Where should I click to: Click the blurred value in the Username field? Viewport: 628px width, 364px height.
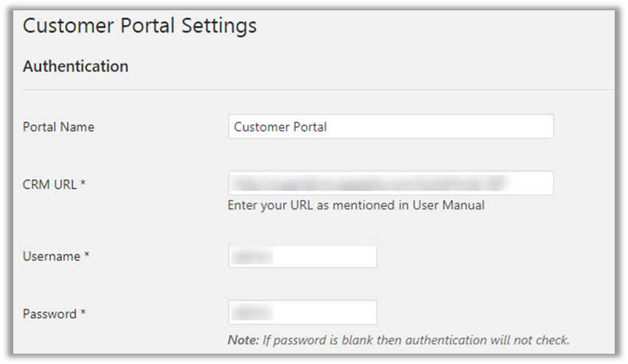tap(252, 256)
